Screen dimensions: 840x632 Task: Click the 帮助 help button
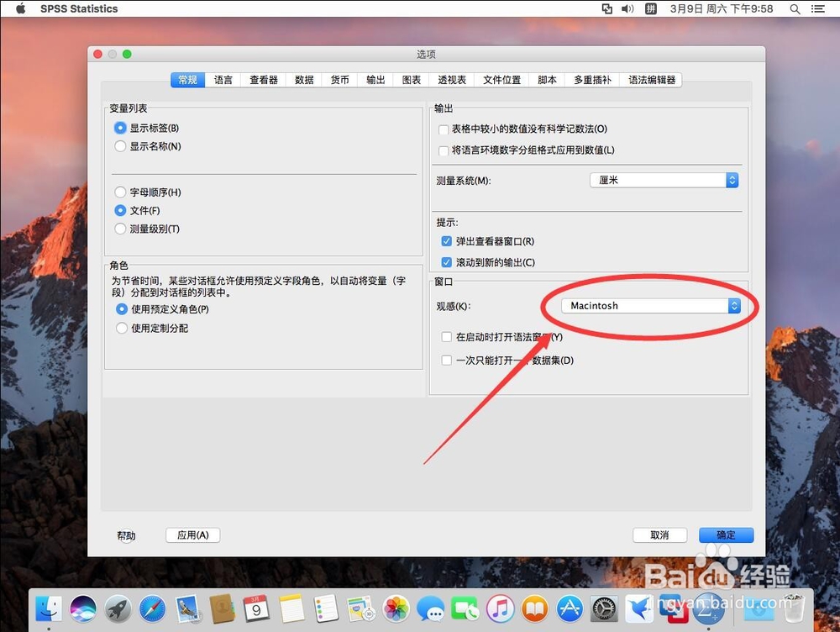(126, 535)
